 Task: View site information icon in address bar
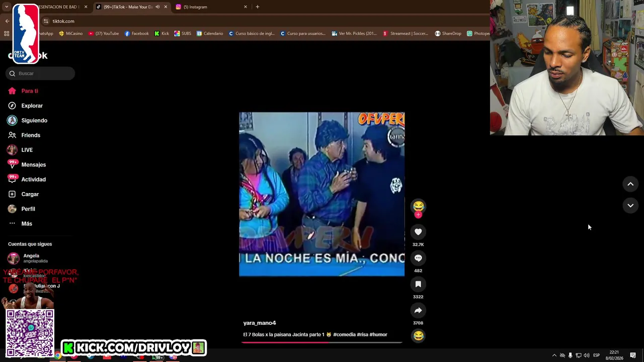(46, 21)
